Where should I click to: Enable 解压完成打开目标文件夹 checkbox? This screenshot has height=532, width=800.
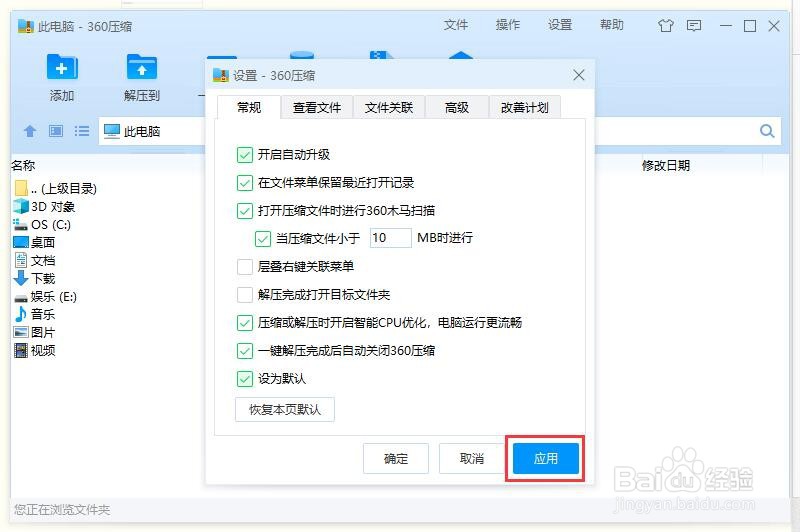245,294
